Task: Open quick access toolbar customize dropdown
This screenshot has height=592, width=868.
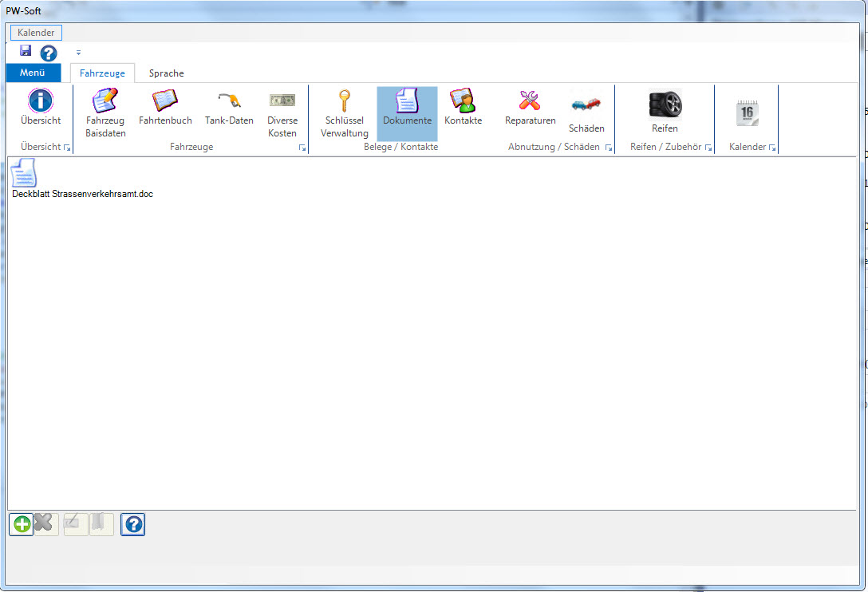Action: tap(78, 53)
